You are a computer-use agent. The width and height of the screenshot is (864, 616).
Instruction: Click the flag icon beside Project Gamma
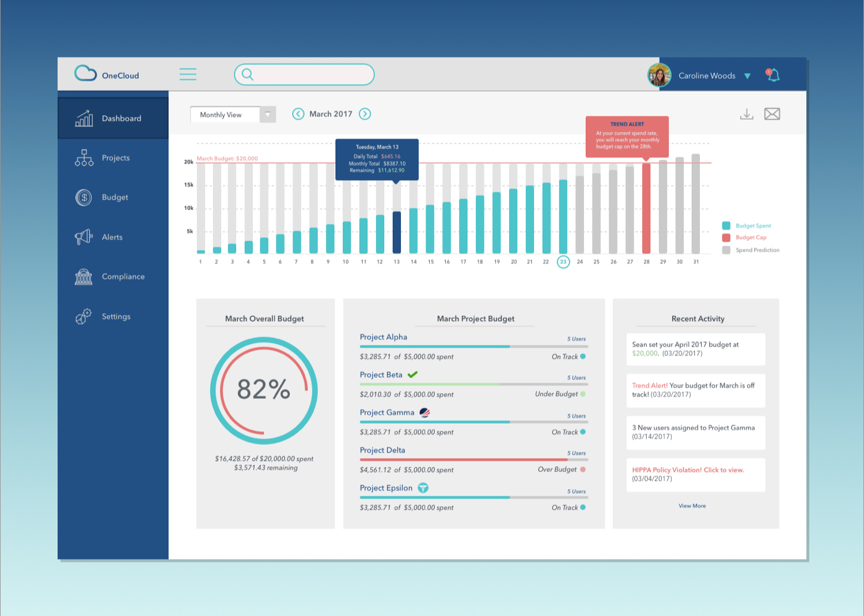coord(425,413)
